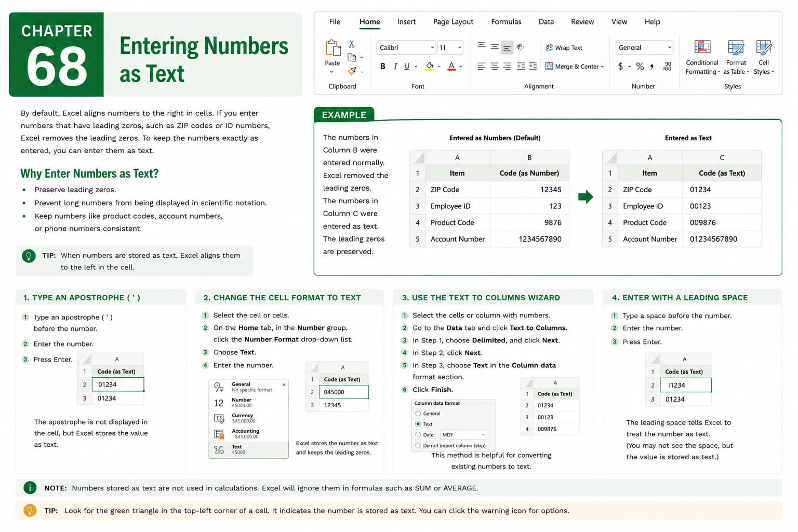The width and height of the screenshot is (798, 532).
Task: Center text horizontally in Alignment group
Action: click(495, 66)
